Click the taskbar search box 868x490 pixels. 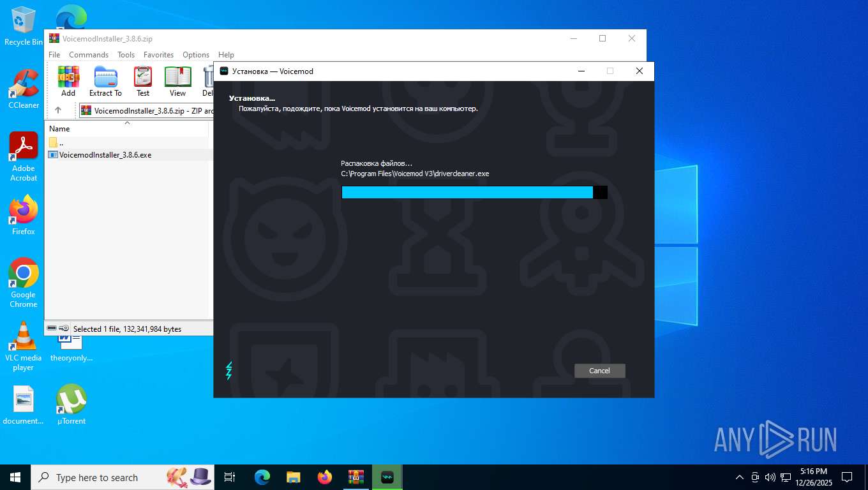click(x=124, y=477)
